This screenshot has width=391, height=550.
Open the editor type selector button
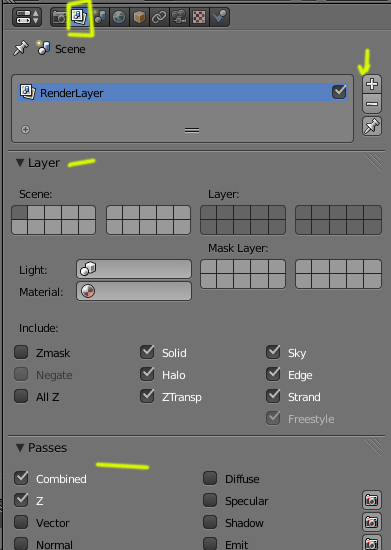[x=27, y=16]
